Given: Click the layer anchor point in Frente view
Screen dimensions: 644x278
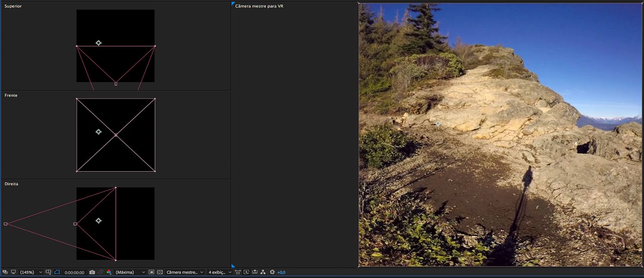Looking at the screenshot, I should coord(99,131).
